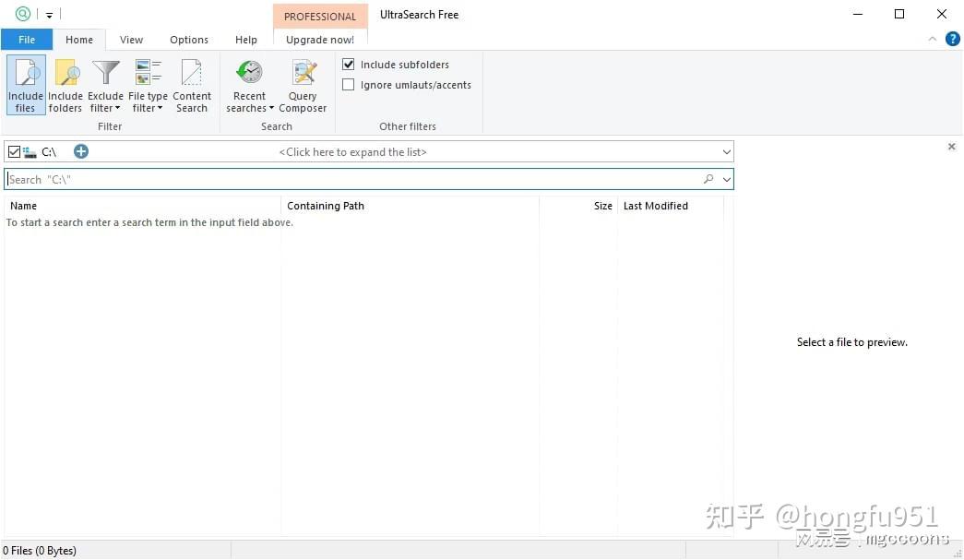Go to the Upgrade now! tab

pos(320,40)
